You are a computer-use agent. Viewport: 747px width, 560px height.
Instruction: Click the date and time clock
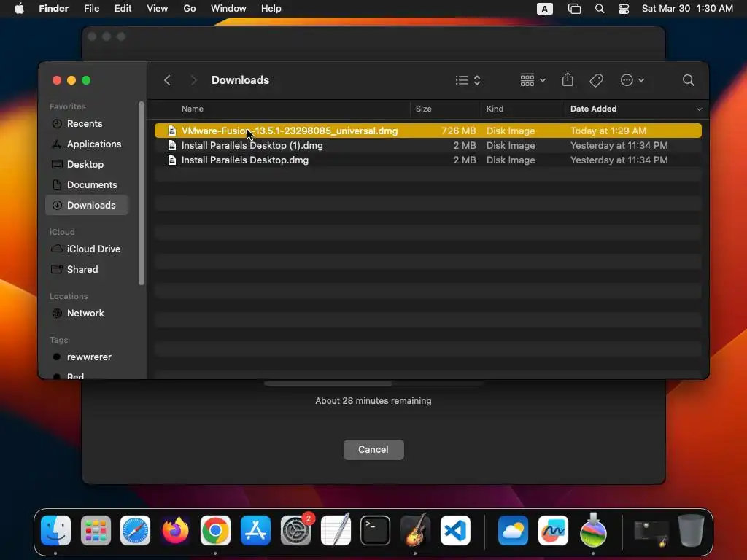pyautogui.click(x=687, y=9)
